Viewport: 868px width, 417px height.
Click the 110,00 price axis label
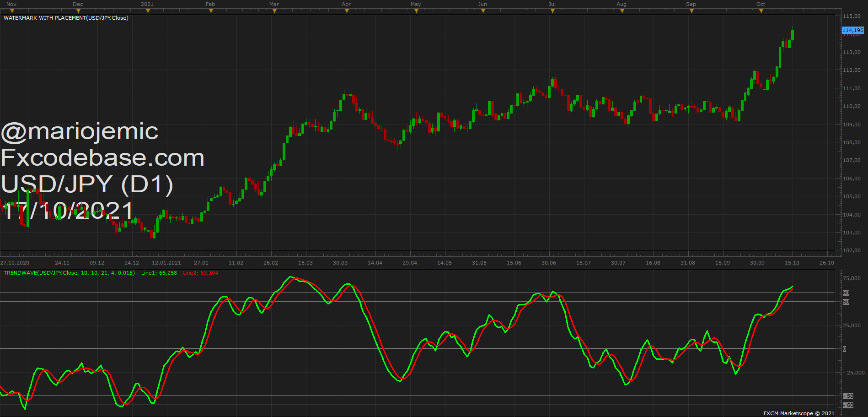(x=852, y=106)
